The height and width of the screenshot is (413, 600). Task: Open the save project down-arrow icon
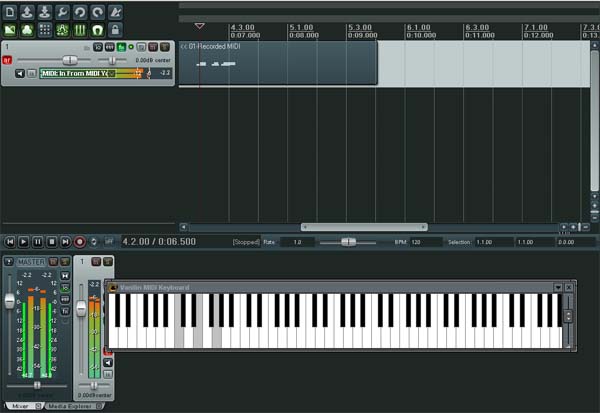point(45,12)
